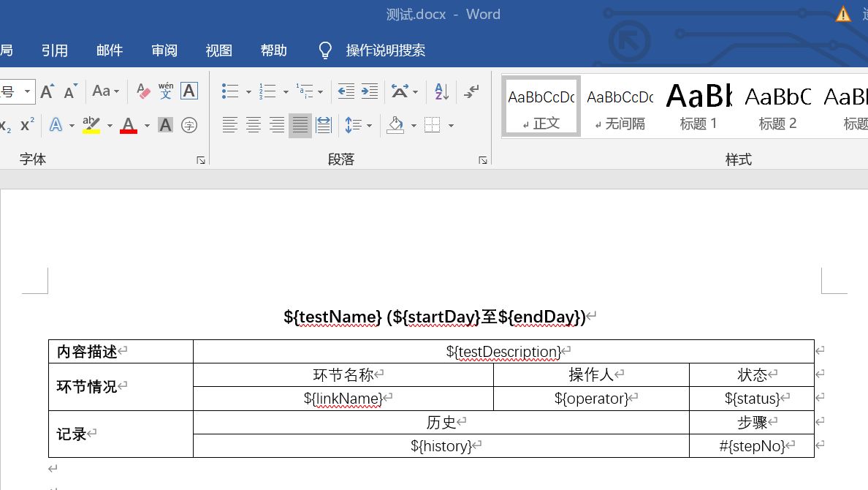Center align the paragraph

pos(253,125)
